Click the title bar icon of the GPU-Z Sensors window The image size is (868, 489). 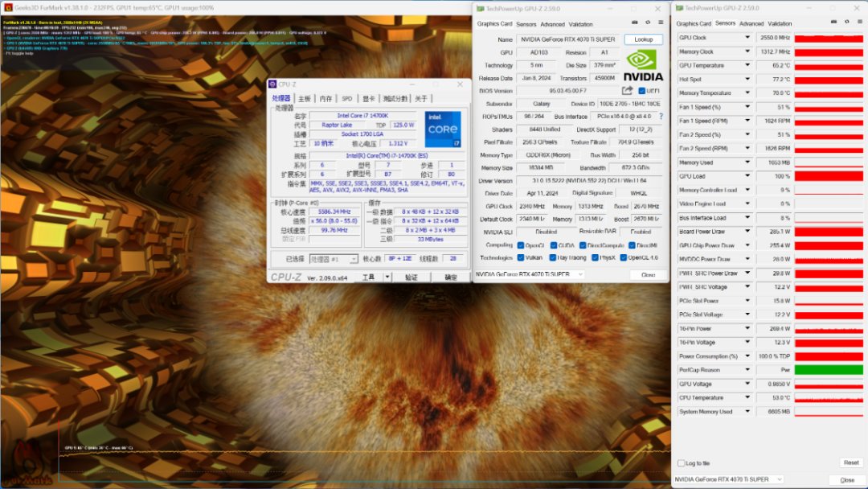(x=679, y=8)
